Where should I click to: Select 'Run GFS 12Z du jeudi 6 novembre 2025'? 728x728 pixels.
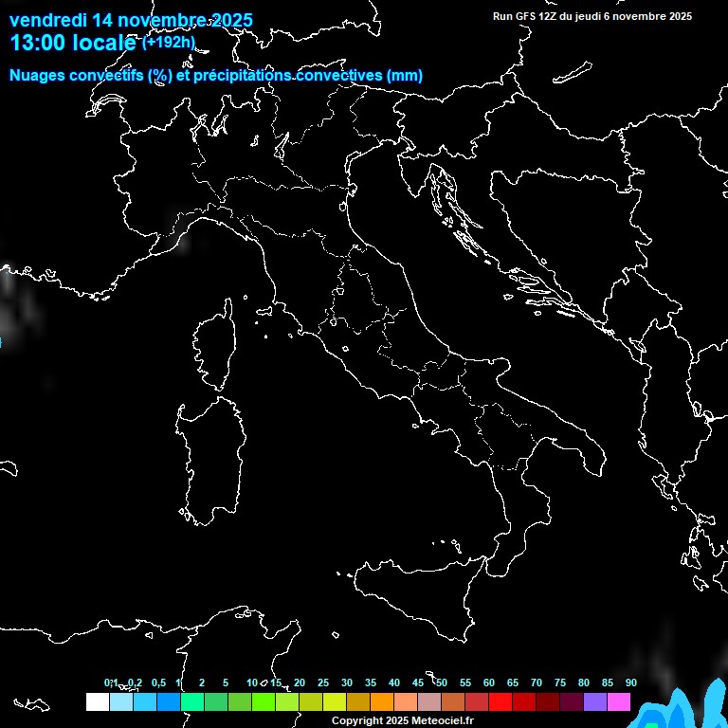coord(591,16)
